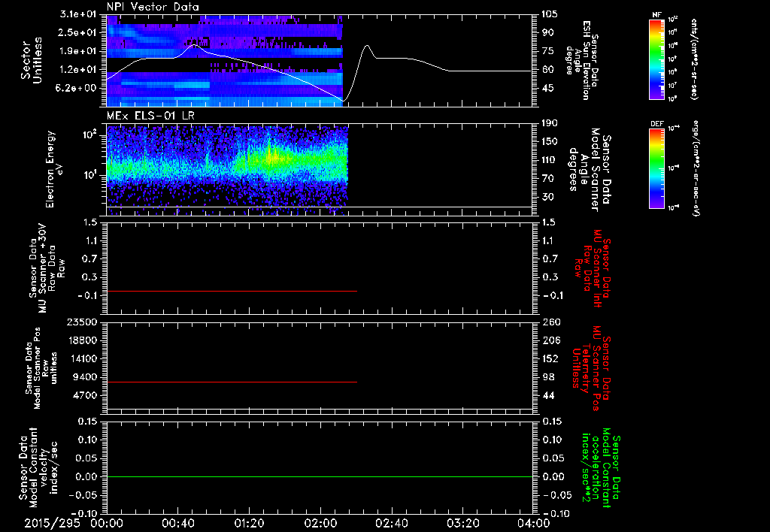
Task: Click the '90' sun elevation tick label
Action: click(x=548, y=32)
